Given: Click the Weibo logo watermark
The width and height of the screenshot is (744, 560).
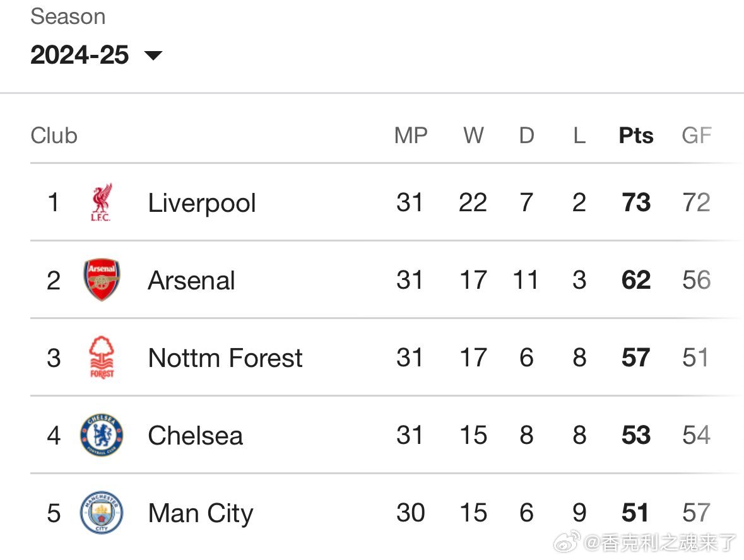Looking at the screenshot, I should 567,542.
